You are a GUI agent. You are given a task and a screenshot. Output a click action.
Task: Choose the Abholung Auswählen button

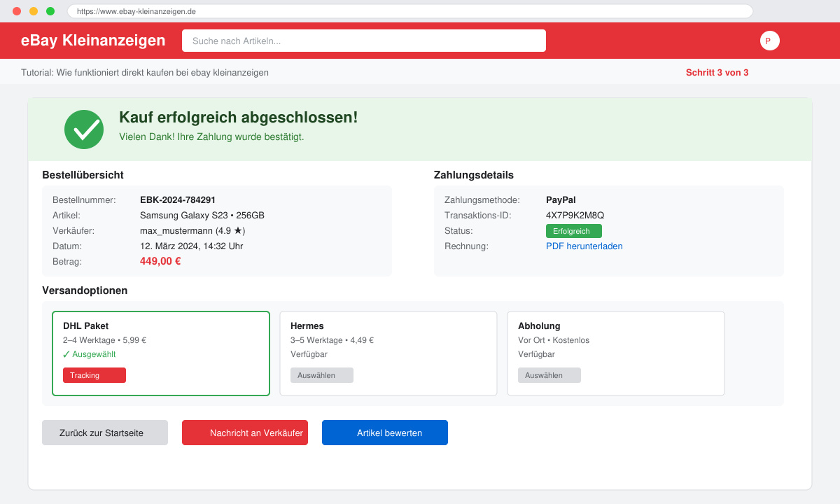549,375
